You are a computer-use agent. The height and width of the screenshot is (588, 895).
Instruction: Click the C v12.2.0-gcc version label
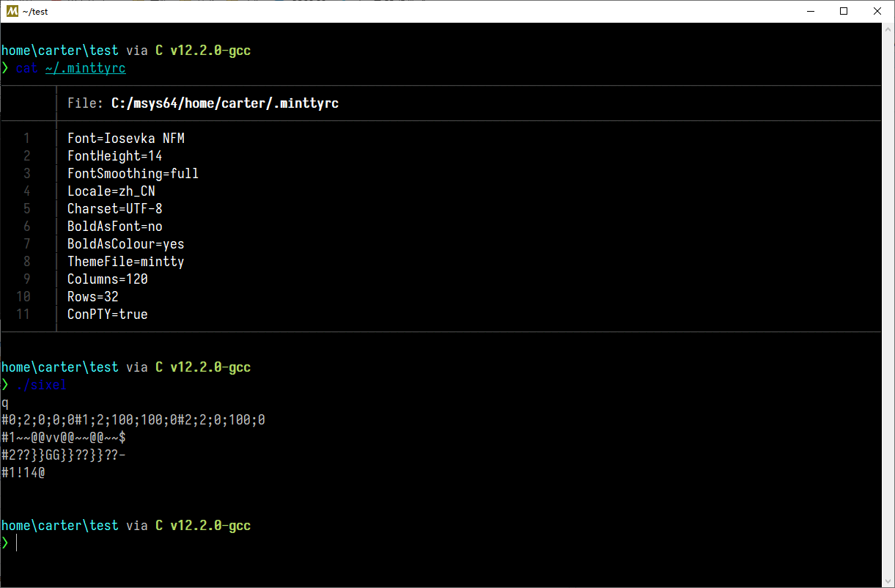pyautogui.click(x=203, y=50)
